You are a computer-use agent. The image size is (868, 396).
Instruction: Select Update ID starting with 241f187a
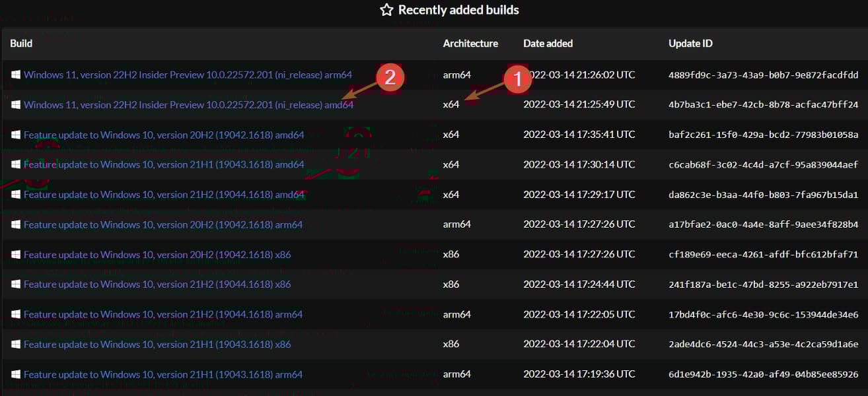coord(764,284)
